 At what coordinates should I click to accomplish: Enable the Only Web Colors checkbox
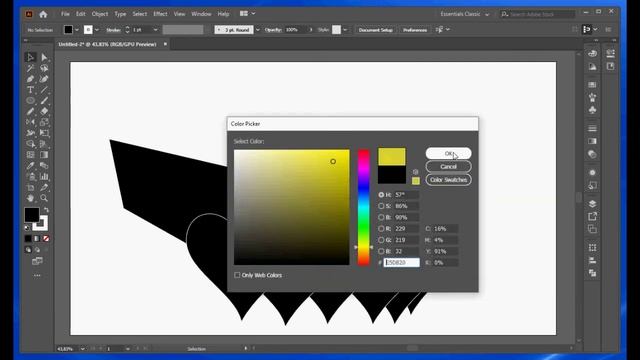[237, 275]
